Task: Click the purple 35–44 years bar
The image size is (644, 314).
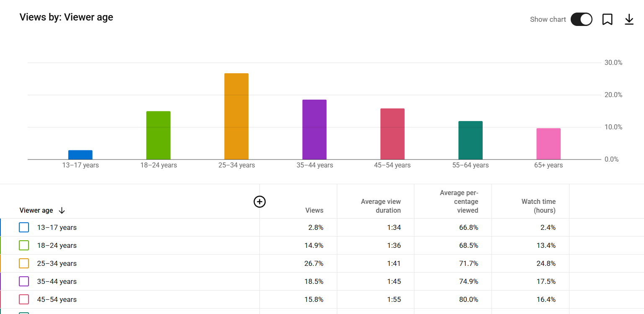Action: tap(314, 129)
